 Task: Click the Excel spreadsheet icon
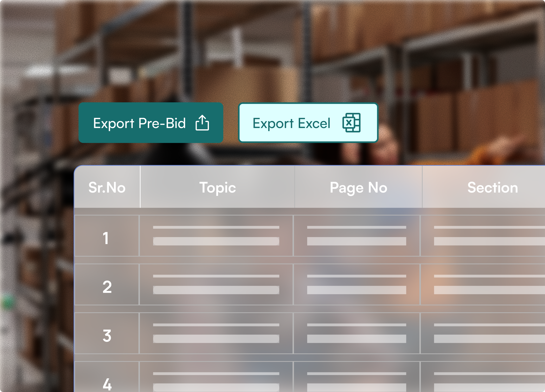tap(351, 123)
